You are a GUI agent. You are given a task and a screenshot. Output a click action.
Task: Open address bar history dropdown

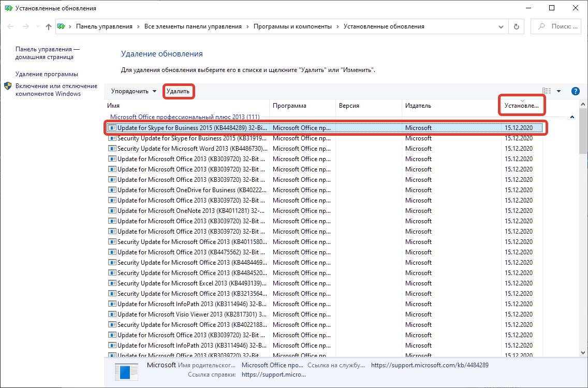[x=500, y=26]
